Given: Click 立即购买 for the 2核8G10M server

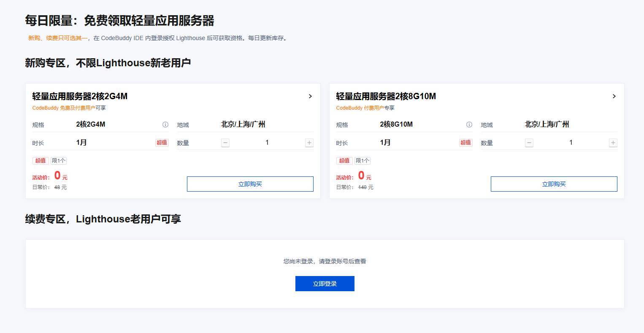Looking at the screenshot, I should (554, 184).
